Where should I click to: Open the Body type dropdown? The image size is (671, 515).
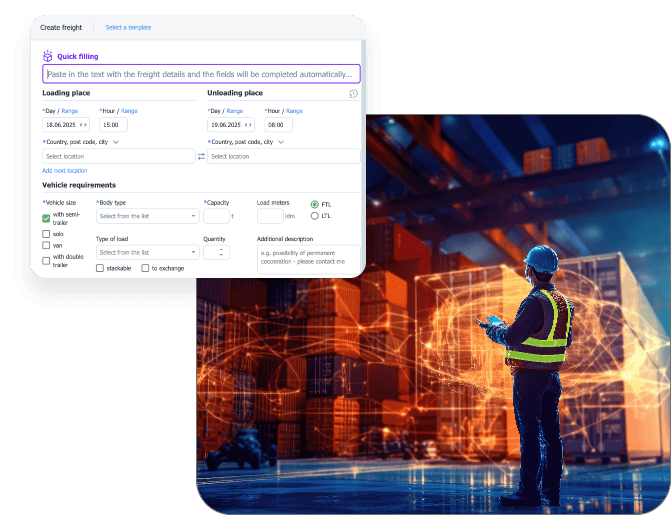[x=148, y=216]
